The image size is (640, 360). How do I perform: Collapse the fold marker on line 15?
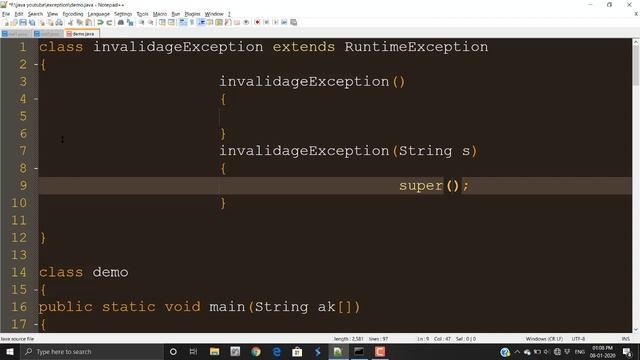(36, 290)
